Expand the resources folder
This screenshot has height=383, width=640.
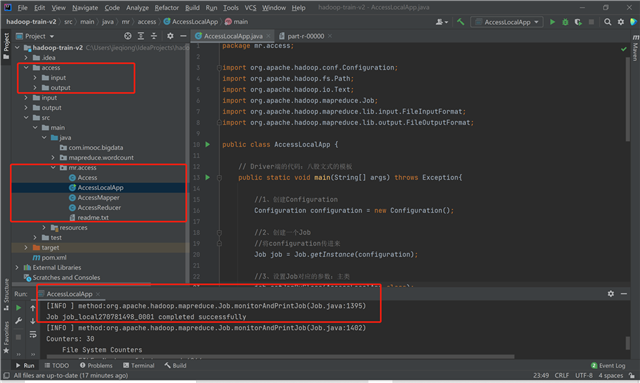44,227
